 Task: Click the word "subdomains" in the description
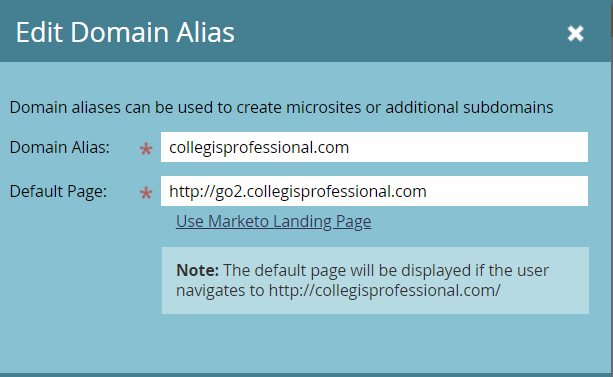tap(508, 107)
